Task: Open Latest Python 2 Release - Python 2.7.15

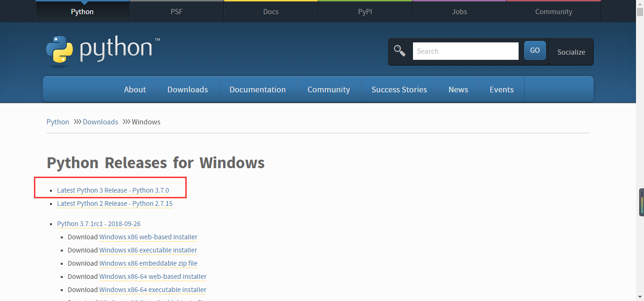Action: [115, 203]
